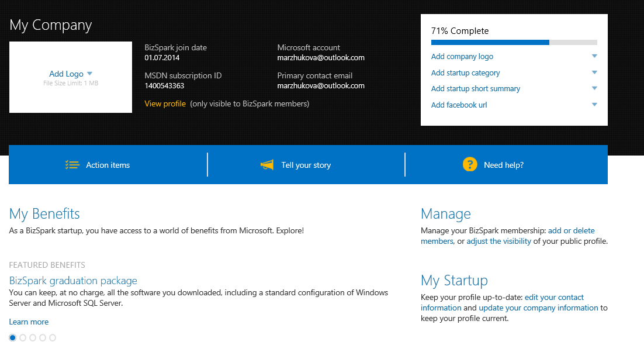Click the Add company logo link
This screenshot has height=352, width=644.
462,56
